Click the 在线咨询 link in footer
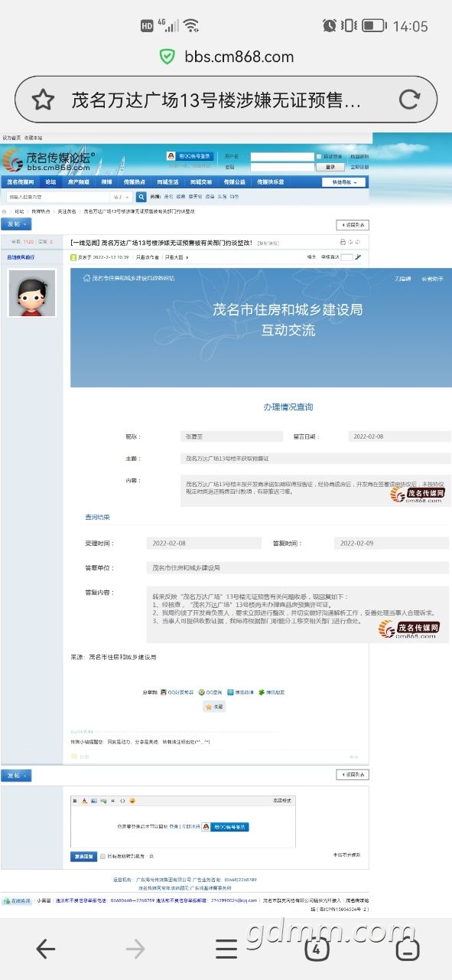This screenshot has width=452, height=980. [x=17, y=900]
